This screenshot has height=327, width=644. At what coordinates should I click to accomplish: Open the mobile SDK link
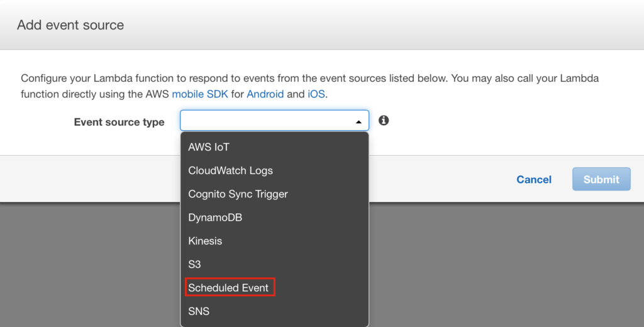199,94
